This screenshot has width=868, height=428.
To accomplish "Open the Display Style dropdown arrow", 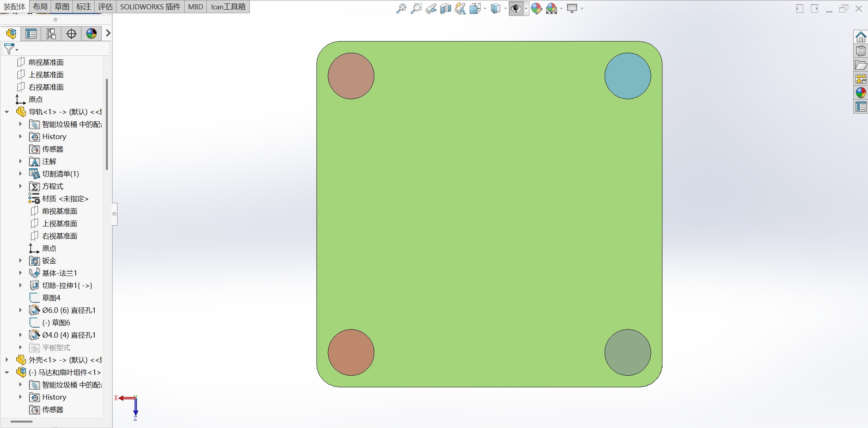I will tap(505, 9).
